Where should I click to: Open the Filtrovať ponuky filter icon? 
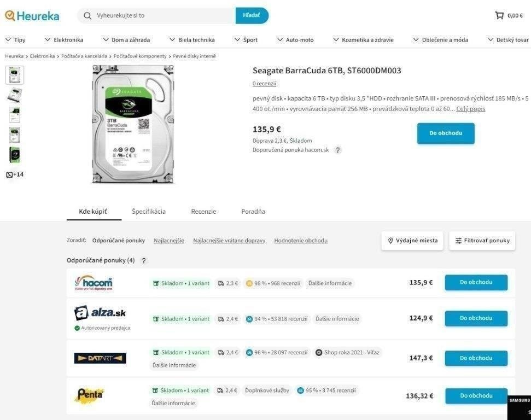click(458, 240)
